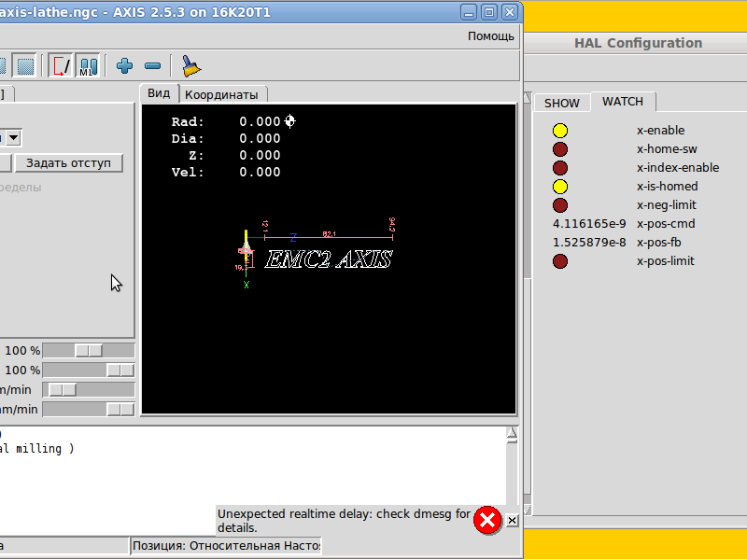Click the red error X icon

point(487,520)
